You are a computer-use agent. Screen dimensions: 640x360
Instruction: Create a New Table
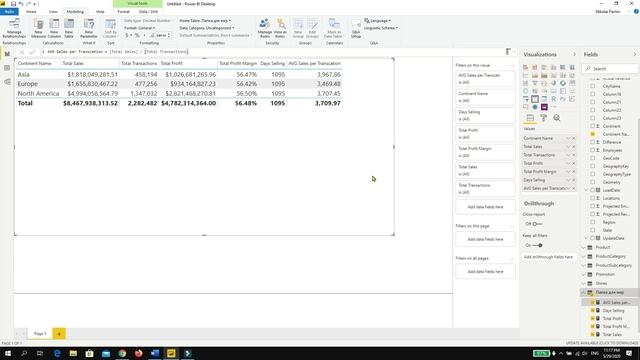(69, 28)
